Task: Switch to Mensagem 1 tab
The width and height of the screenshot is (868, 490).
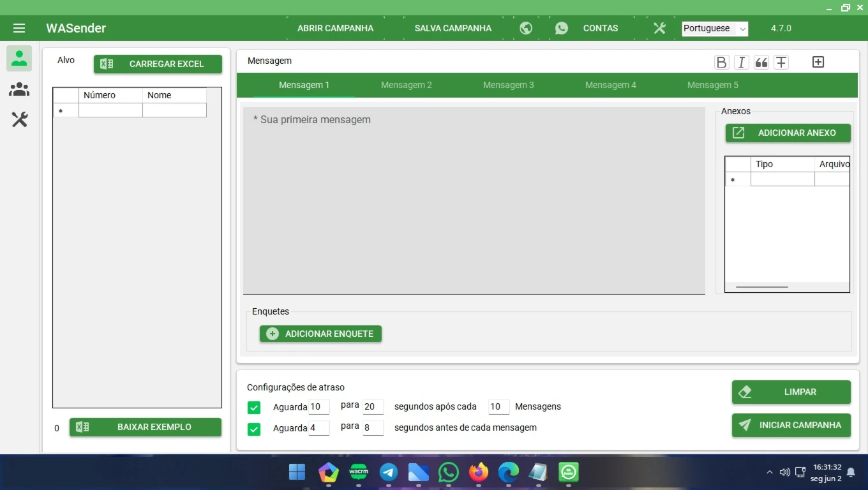Action: tap(304, 85)
